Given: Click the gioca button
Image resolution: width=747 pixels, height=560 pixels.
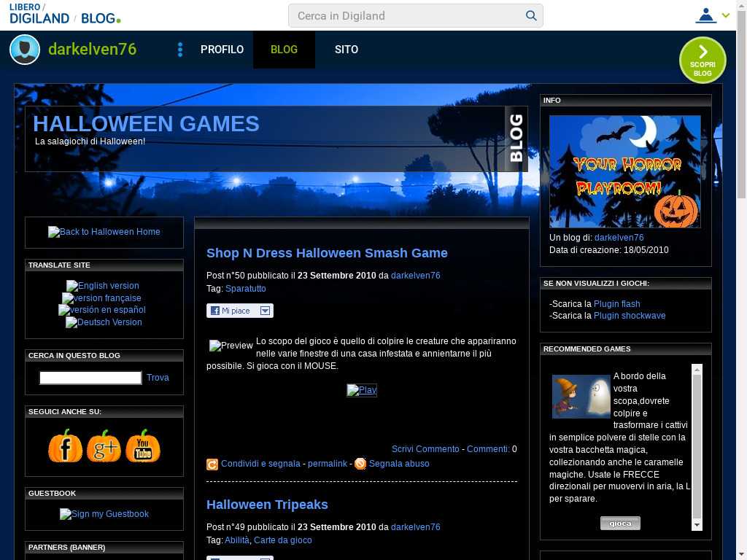Looking at the screenshot, I should point(620,523).
